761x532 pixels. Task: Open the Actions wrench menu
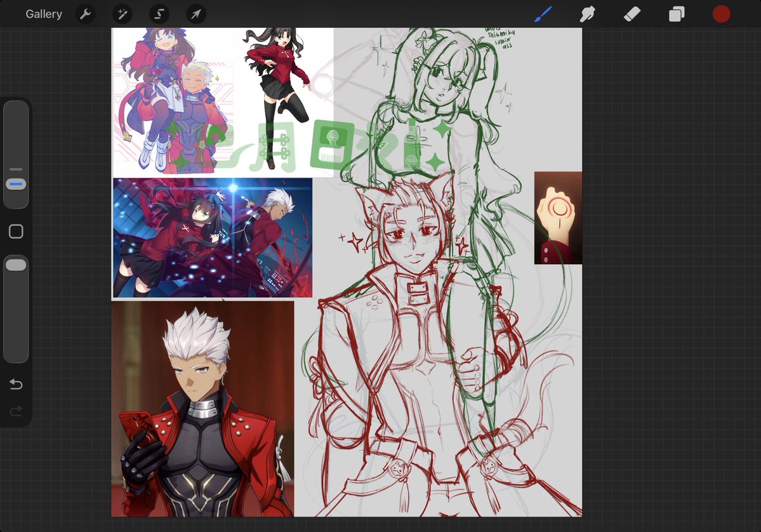pos(86,14)
